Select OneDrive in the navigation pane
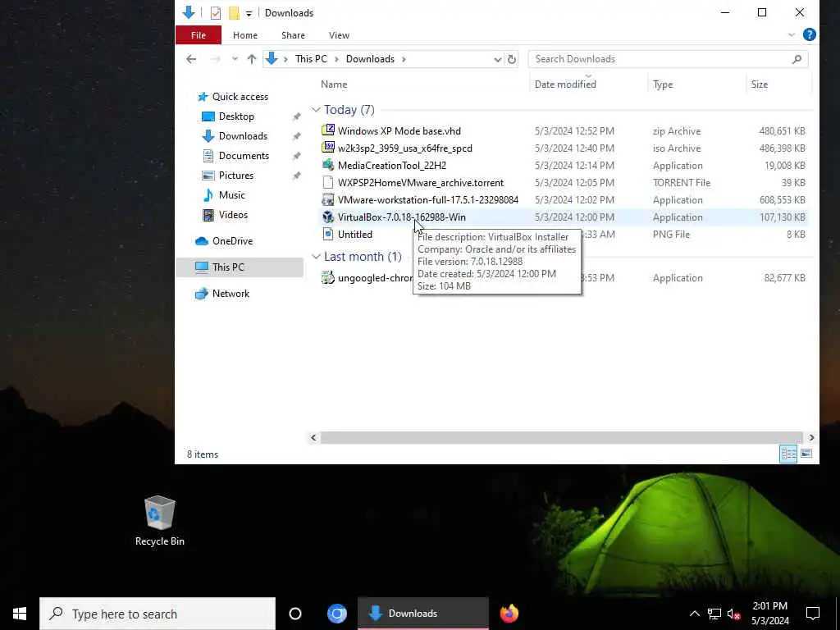The height and width of the screenshot is (630, 840). click(x=232, y=241)
